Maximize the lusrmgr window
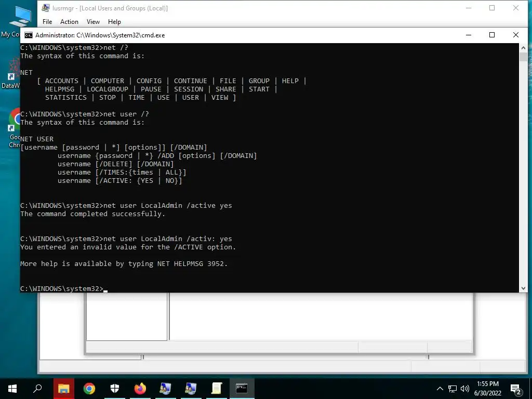Screen dimensions: 532x399 click(492, 8)
